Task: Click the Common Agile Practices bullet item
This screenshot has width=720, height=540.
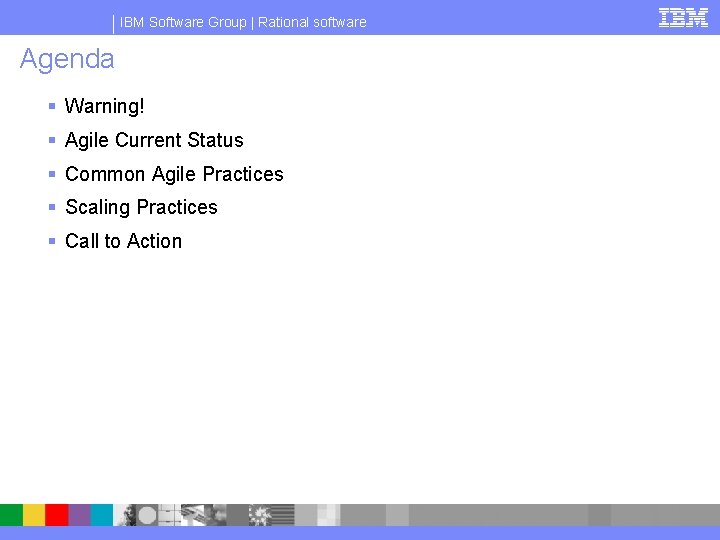Action: click(x=174, y=174)
